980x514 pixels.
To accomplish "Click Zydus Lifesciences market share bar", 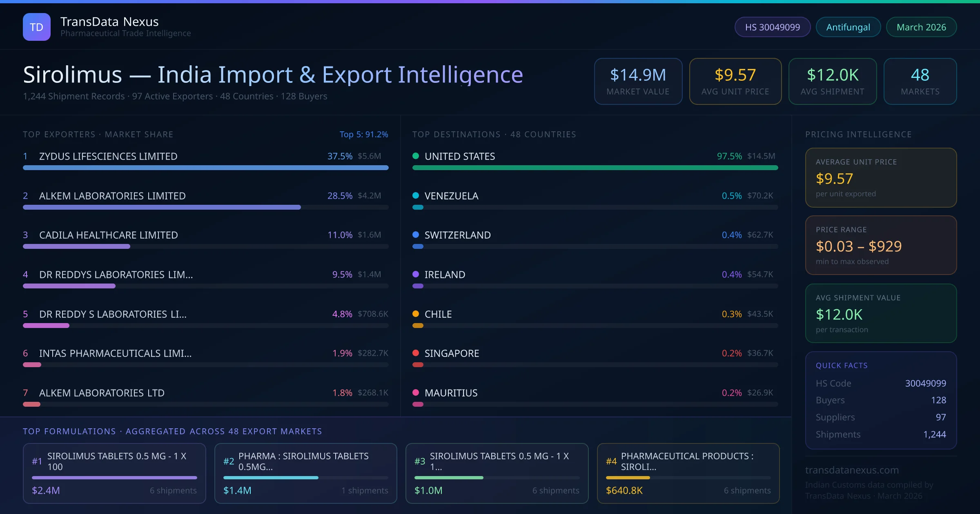I will click(x=205, y=168).
